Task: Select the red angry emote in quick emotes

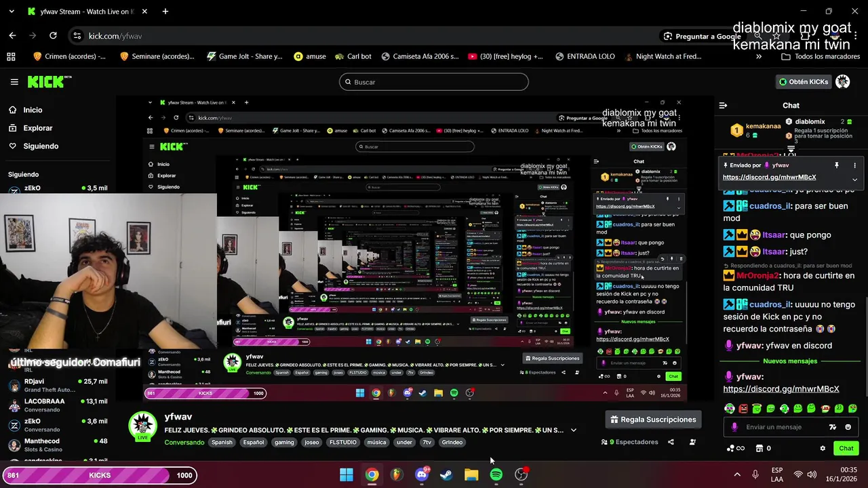Action: 743,409
